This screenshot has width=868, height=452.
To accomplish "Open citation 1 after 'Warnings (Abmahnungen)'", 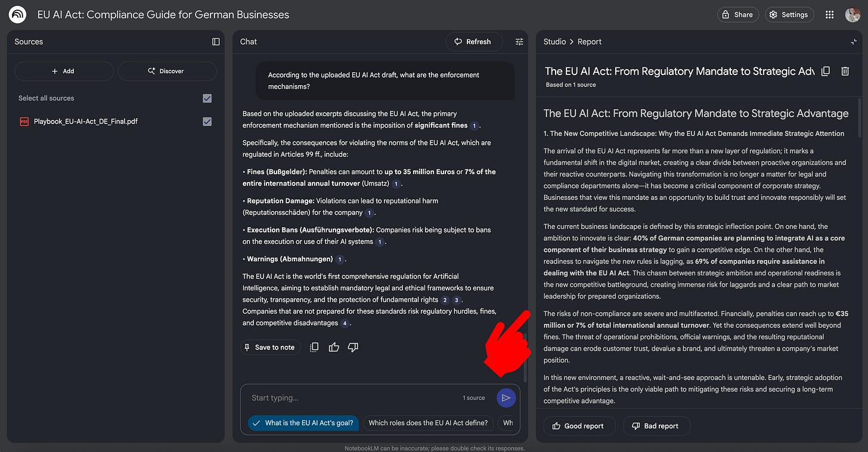I will 340,259.
